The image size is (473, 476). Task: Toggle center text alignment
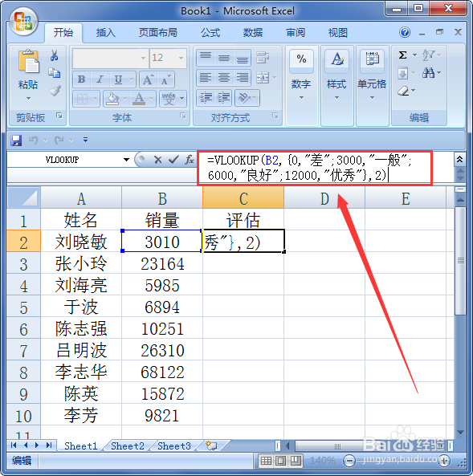pos(224,77)
